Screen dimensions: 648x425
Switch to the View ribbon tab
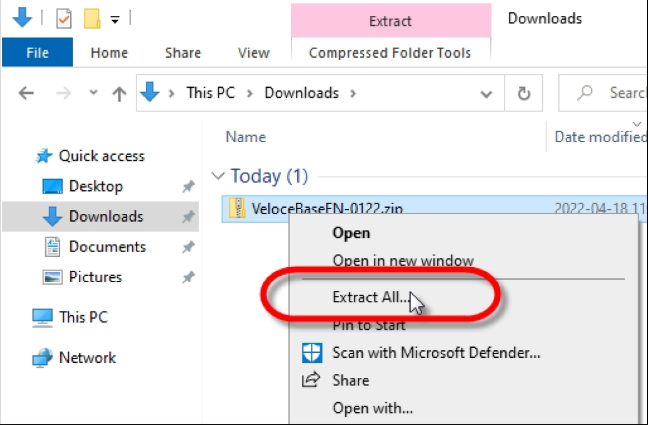tap(254, 53)
